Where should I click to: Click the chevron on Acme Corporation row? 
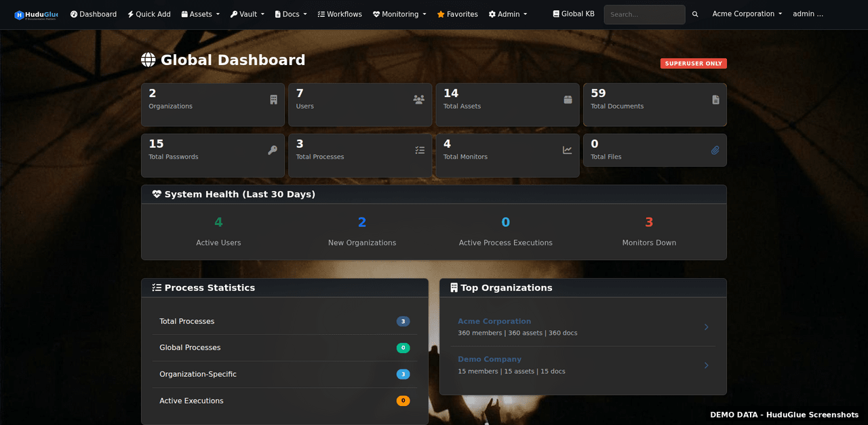[x=706, y=327]
